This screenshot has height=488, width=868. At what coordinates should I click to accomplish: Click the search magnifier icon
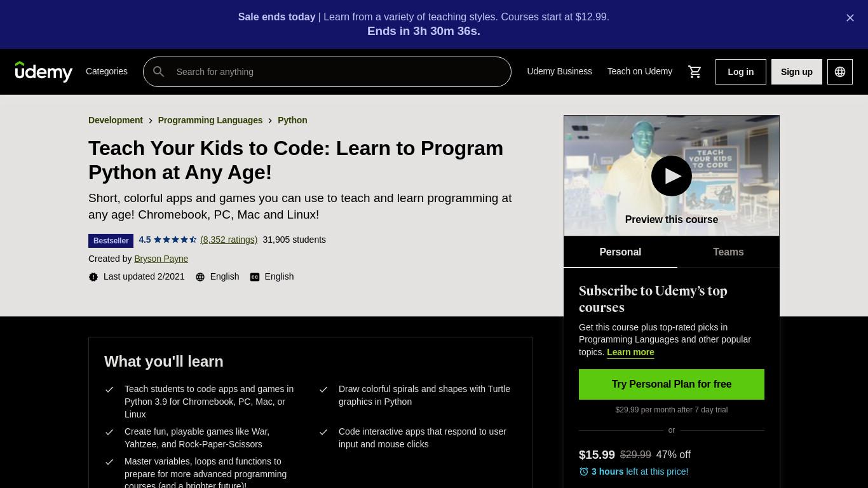point(159,72)
